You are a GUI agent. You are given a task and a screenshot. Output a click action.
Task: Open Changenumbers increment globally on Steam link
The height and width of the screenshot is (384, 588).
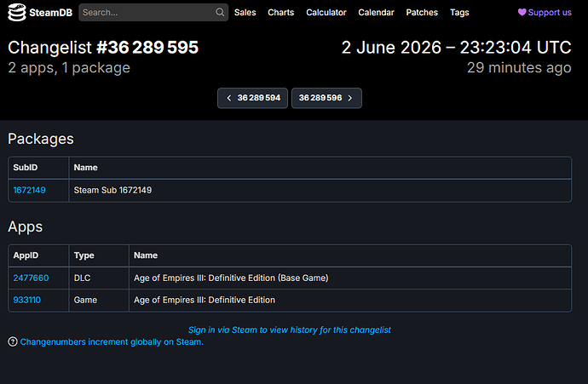[112, 341]
